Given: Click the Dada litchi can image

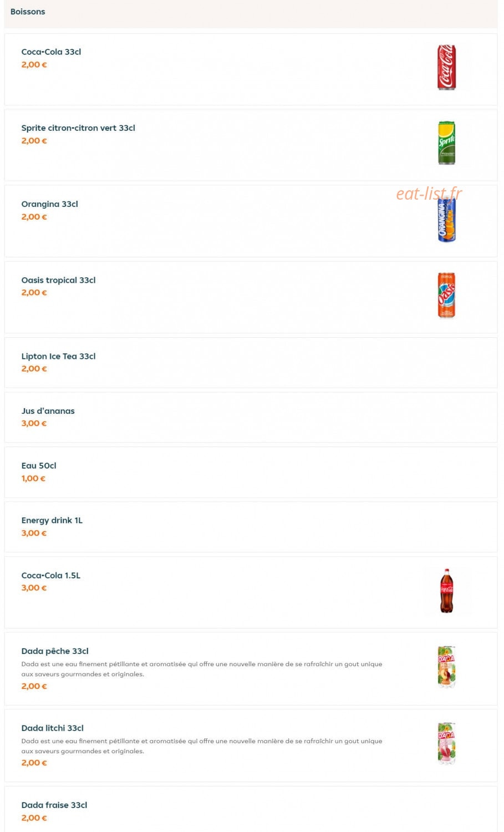Looking at the screenshot, I should (446, 744).
